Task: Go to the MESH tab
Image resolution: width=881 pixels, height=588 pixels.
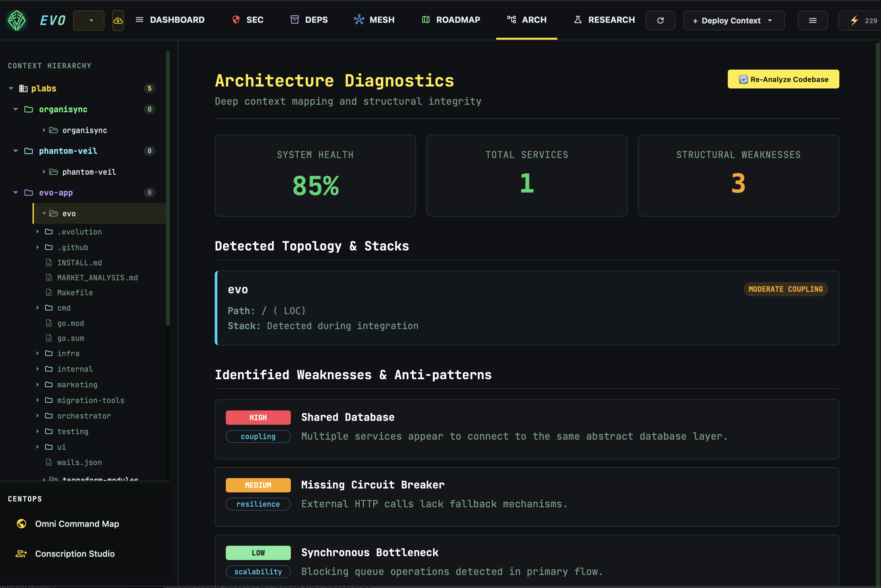Action: pos(374,20)
